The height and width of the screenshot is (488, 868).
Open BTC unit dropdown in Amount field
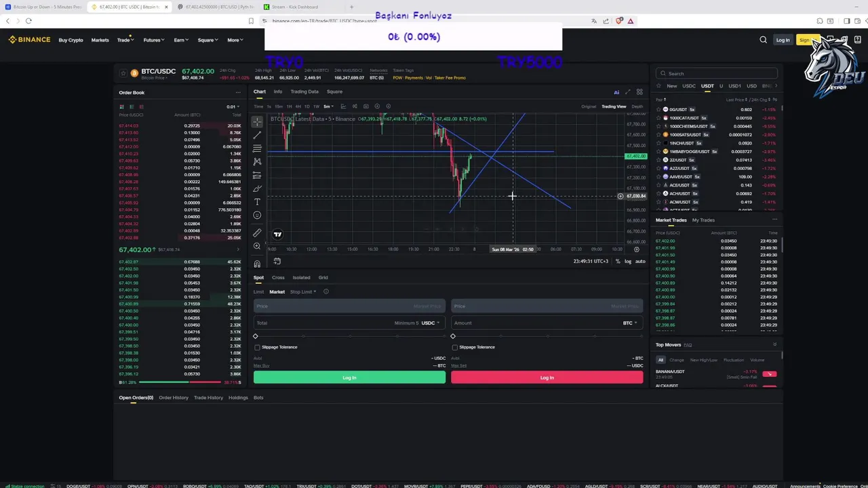tap(630, 323)
